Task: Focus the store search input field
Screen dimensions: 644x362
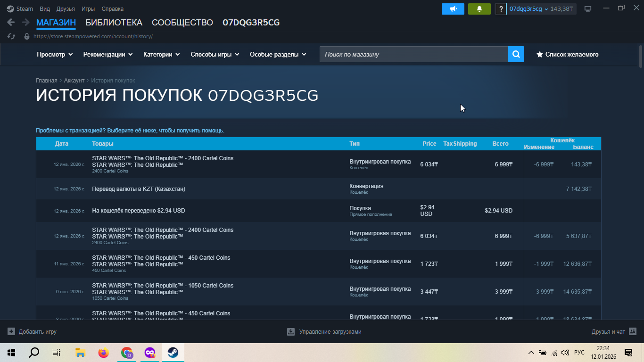Action: point(414,54)
